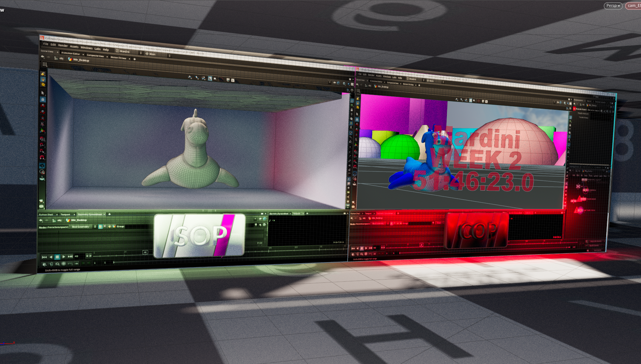641x364 pixels.
Task: Toggle the red magnet snap icon, left window
Action: tap(42, 158)
